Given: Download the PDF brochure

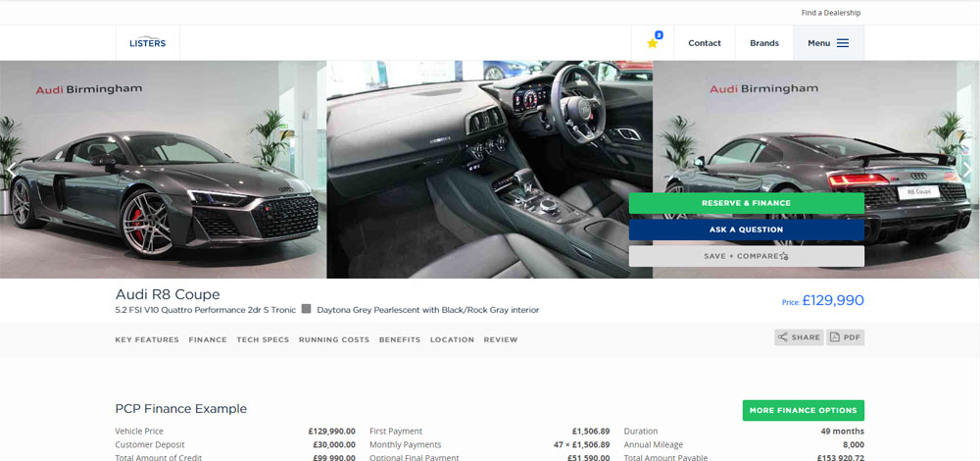Looking at the screenshot, I should [x=845, y=337].
